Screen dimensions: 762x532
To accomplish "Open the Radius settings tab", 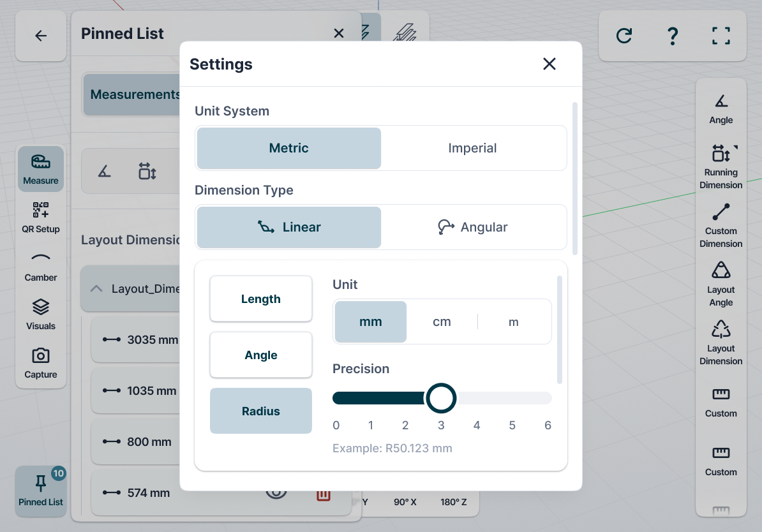I will coord(261,411).
